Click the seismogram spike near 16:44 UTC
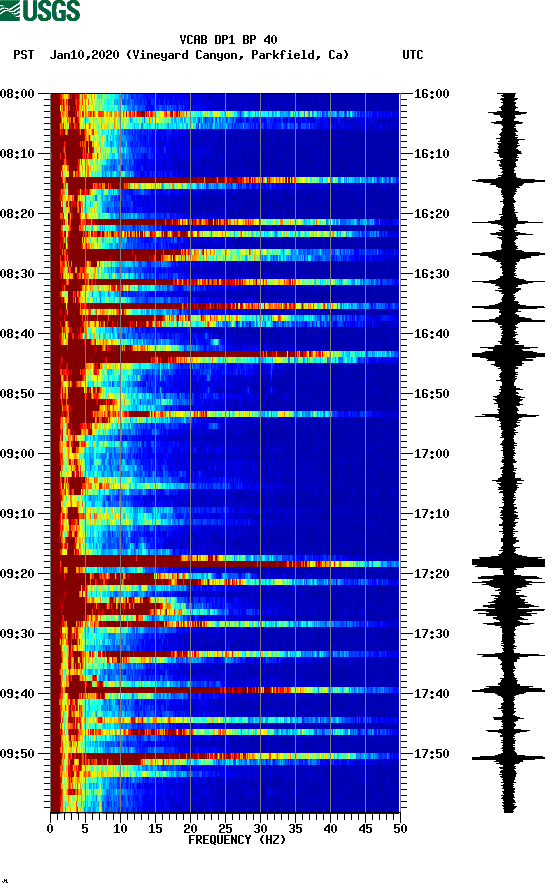Image resolution: width=552 pixels, height=892 pixels. coord(508,355)
